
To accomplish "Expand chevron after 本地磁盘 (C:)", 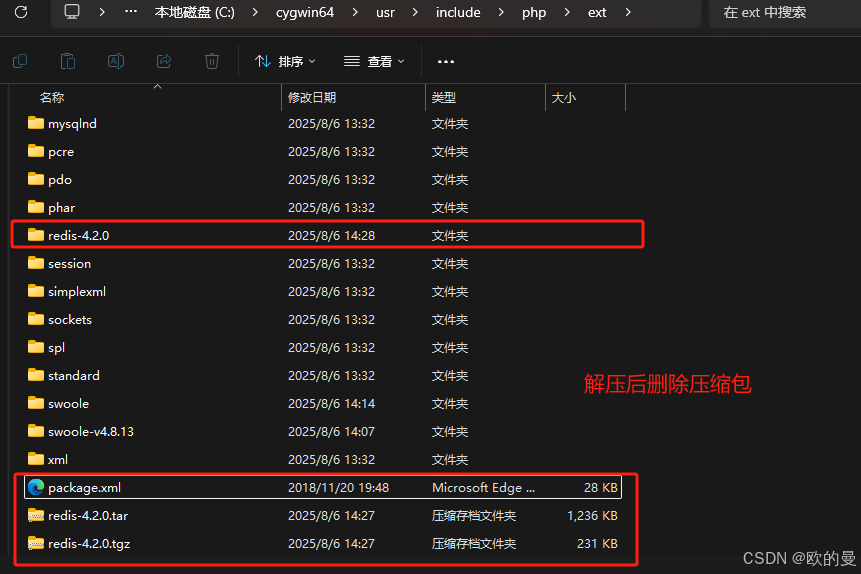I will (255, 12).
